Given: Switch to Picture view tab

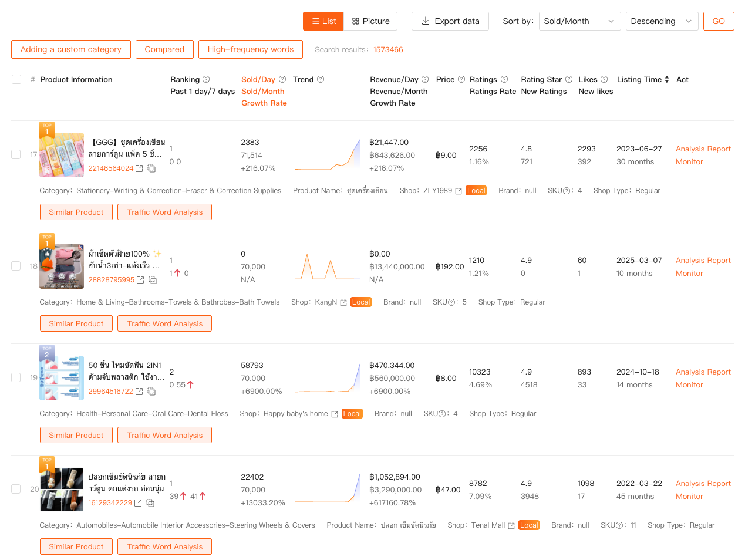Looking at the screenshot, I should click(x=370, y=21).
